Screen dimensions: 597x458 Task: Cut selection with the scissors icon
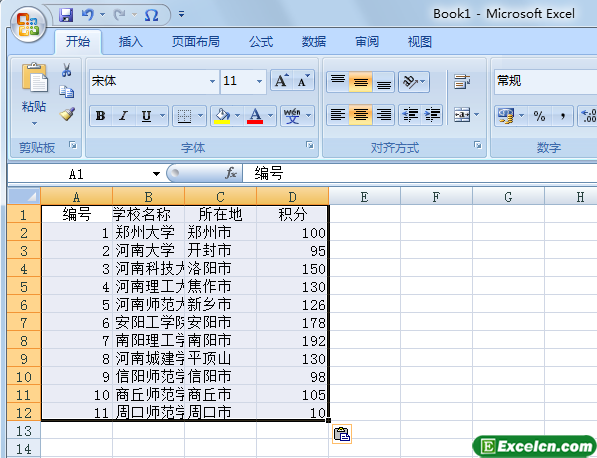[67, 70]
